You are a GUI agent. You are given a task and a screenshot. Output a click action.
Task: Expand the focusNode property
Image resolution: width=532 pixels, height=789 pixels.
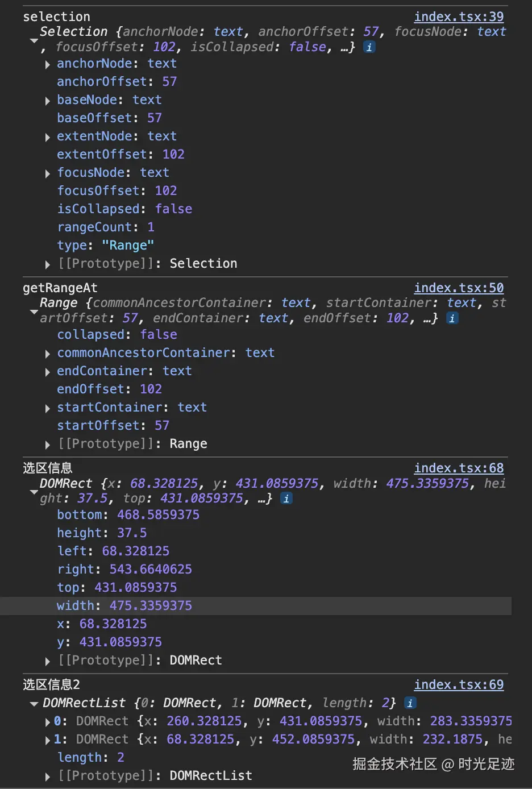[x=48, y=173]
